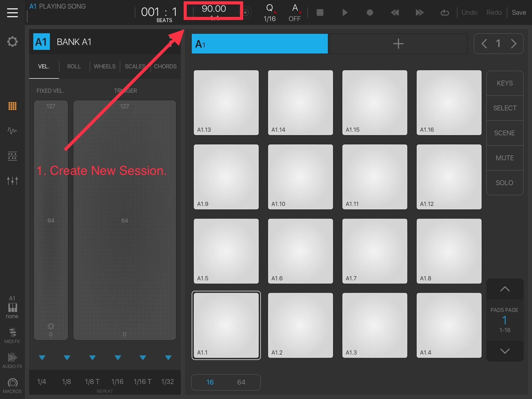532x399 pixels.
Task: Open fixed velocity gear settings
Action: pos(51,326)
